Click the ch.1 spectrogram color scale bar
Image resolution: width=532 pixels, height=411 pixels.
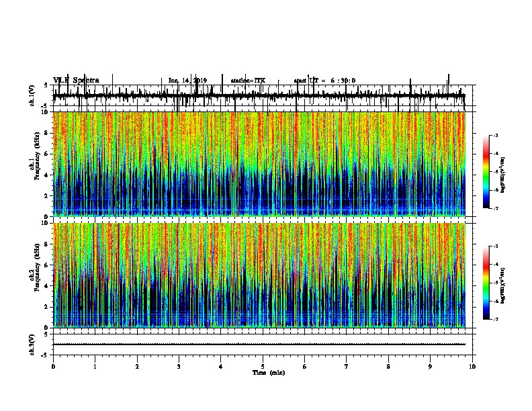click(486, 172)
